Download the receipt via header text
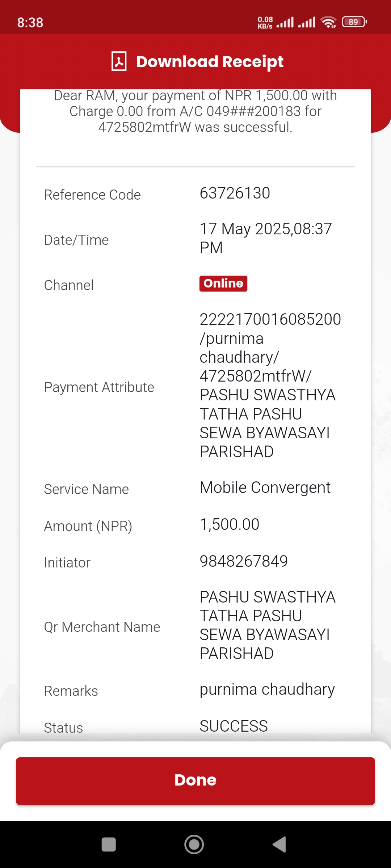Screen dimensions: 391x868 (x=210, y=62)
